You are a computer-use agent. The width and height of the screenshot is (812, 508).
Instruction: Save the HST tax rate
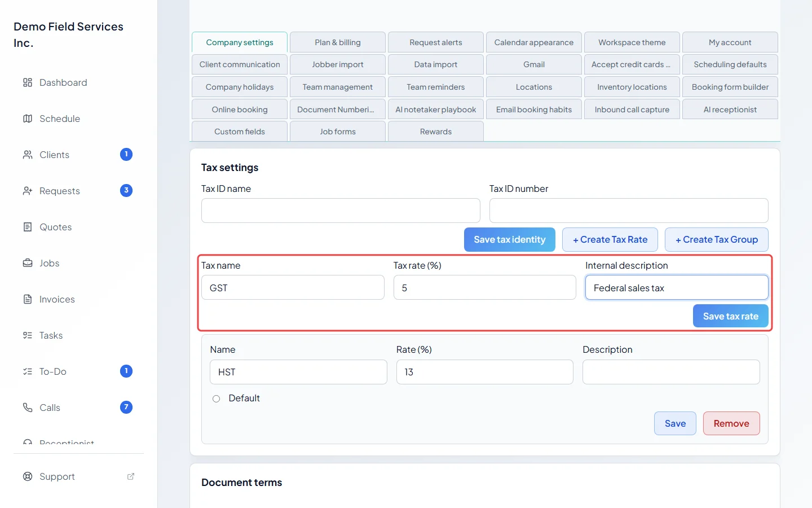pos(675,423)
